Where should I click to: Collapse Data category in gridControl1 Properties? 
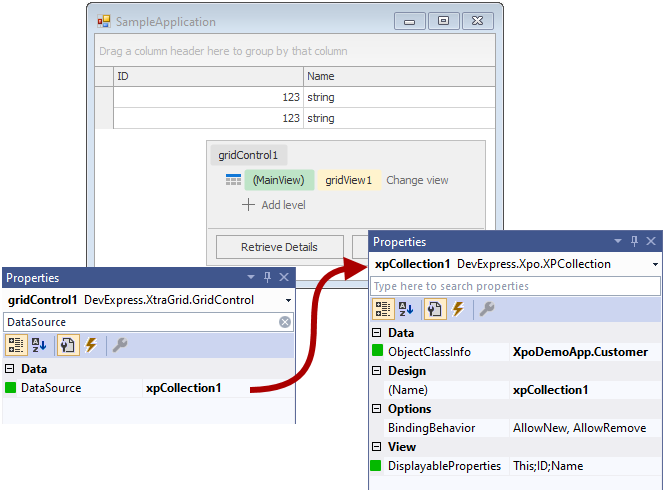pos(9,368)
